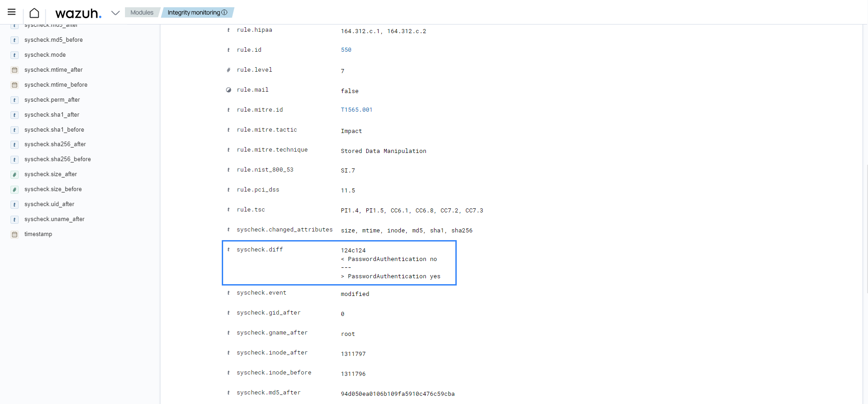Click the syscheck.gname_after value root
Screen dimensions: 868x404
point(348,334)
